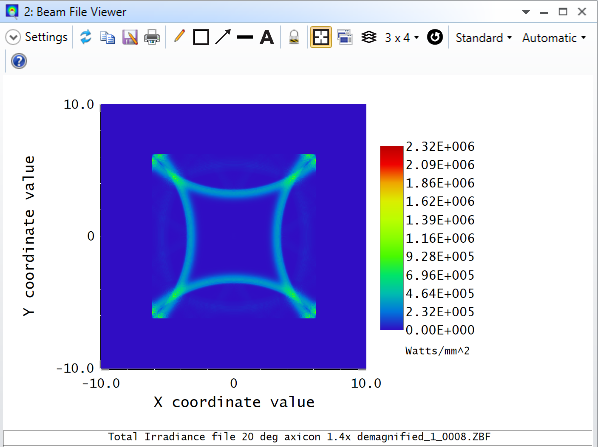Open the blue help question mark
598x447 pixels.
tap(19, 61)
